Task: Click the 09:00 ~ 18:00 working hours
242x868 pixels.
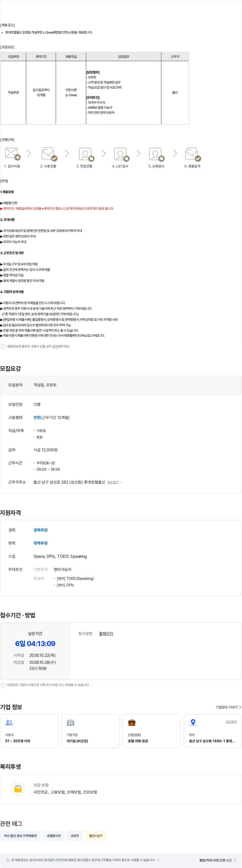Action: coord(48,469)
